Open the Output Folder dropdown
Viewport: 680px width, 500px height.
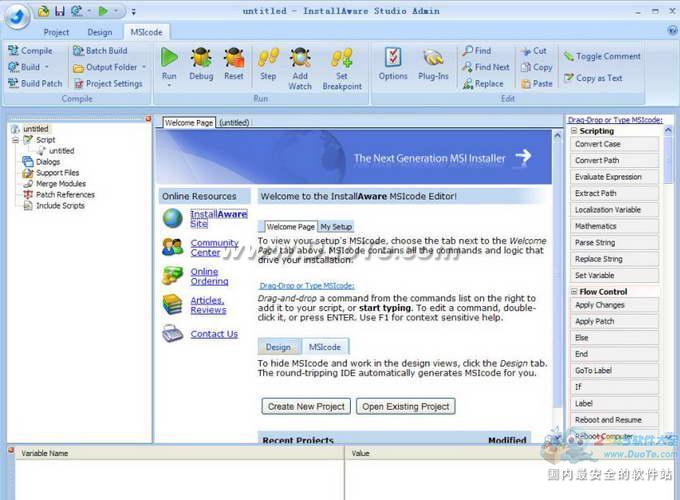pyautogui.click(x=143, y=67)
